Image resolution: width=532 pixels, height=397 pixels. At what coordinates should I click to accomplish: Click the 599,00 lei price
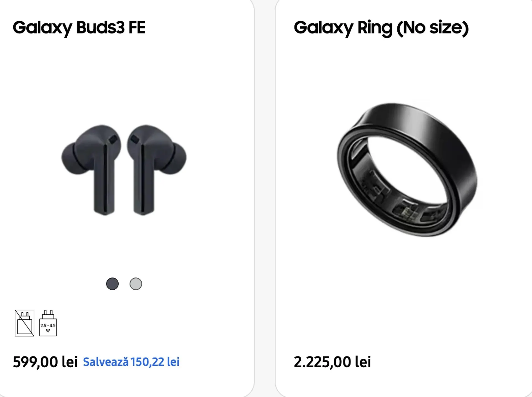[45, 362]
